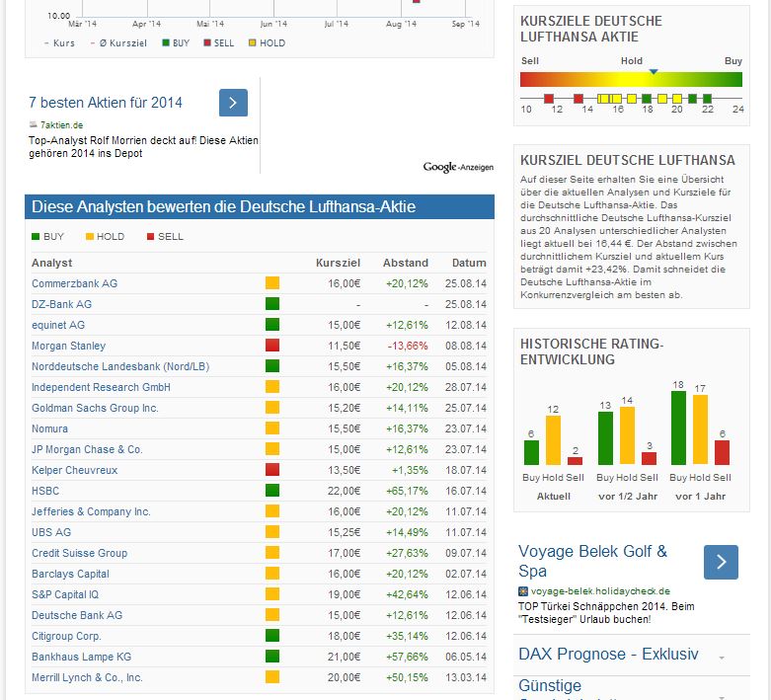Click Google-Anzeigen label
Viewport: 771px width, 700px height.
tap(458, 167)
